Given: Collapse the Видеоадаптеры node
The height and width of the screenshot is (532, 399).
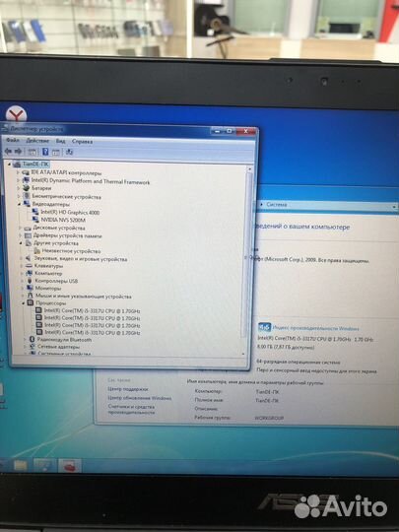Looking at the screenshot, I should (20, 204).
